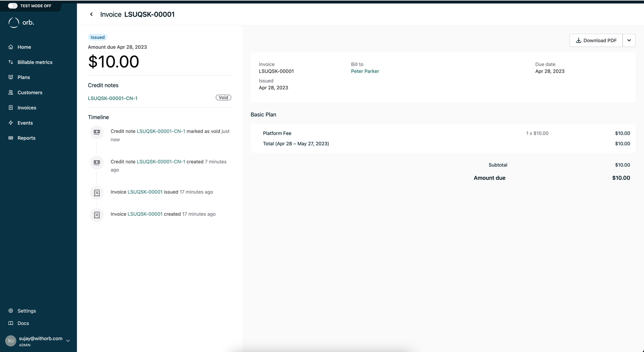
Task: Click the Home house icon
Action: 11,47
